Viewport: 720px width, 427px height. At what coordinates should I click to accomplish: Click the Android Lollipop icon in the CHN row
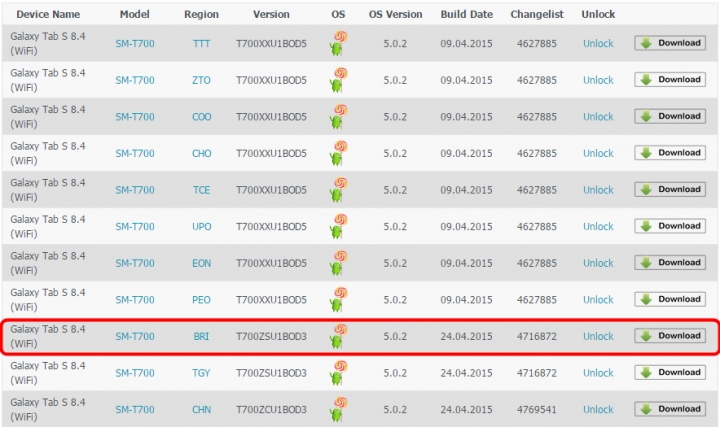pos(338,410)
